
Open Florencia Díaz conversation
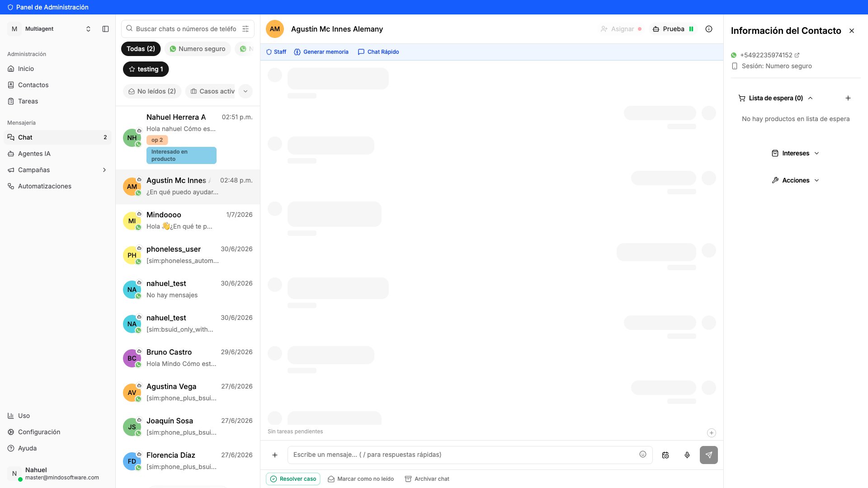[x=188, y=461]
